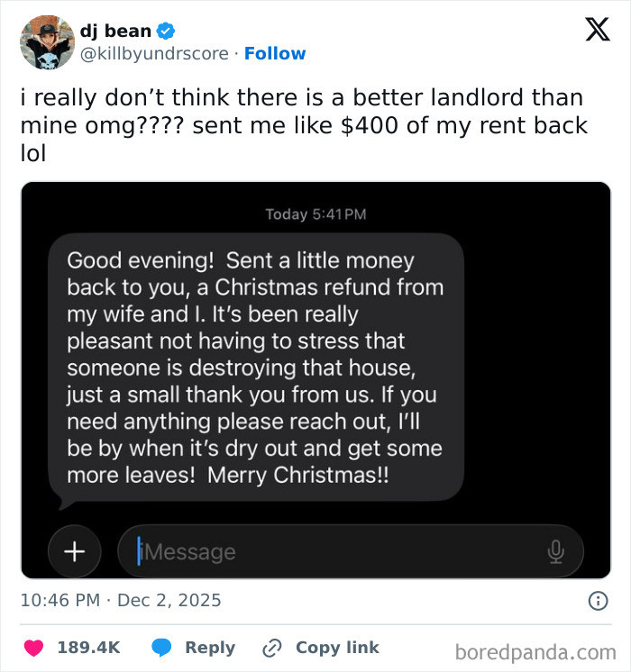Click the chain link icon
This screenshot has width=631, height=672.
[x=272, y=648]
